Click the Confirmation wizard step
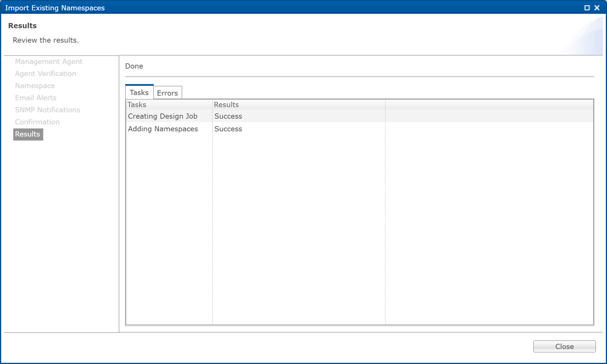This screenshot has height=364, width=607. pyautogui.click(x=37, y=122)
